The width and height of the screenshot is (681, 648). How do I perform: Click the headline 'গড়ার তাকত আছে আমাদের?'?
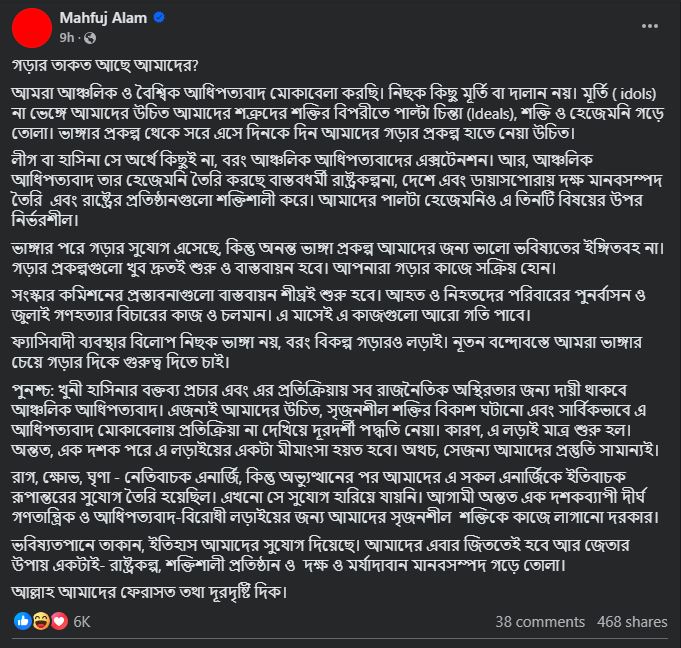105,66
